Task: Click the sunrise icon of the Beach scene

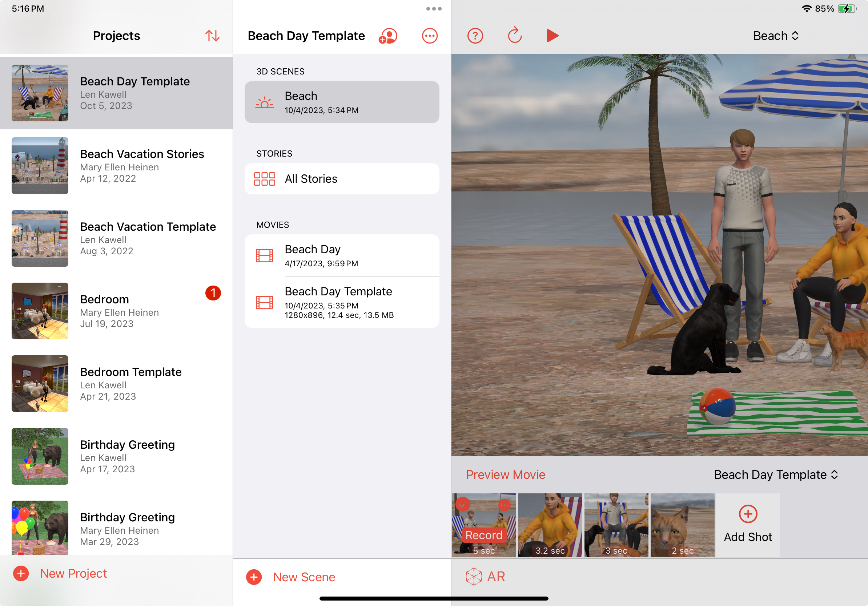Action: pos(264,102)
